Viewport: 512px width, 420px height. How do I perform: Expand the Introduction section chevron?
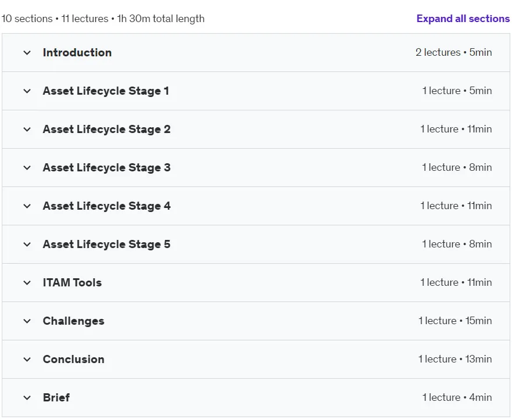27,52
